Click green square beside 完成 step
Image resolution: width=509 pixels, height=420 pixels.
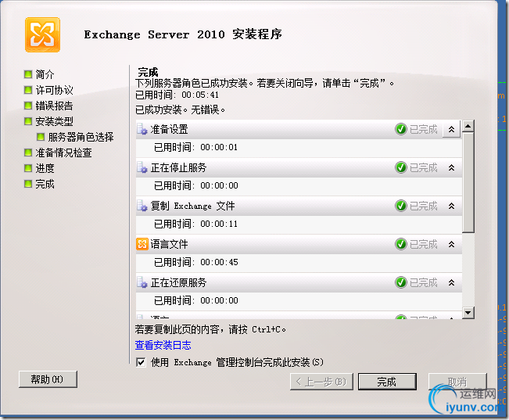click(28, 184)
